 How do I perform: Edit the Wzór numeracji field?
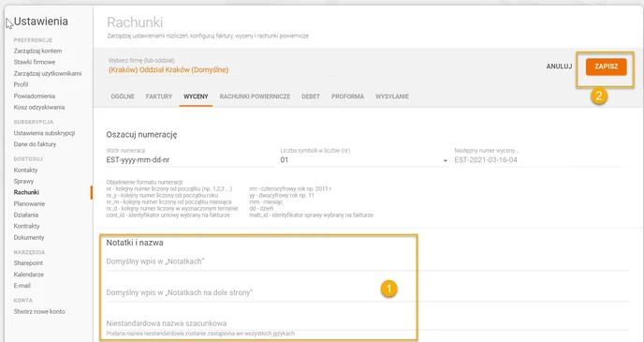click(x=190, y=160)
